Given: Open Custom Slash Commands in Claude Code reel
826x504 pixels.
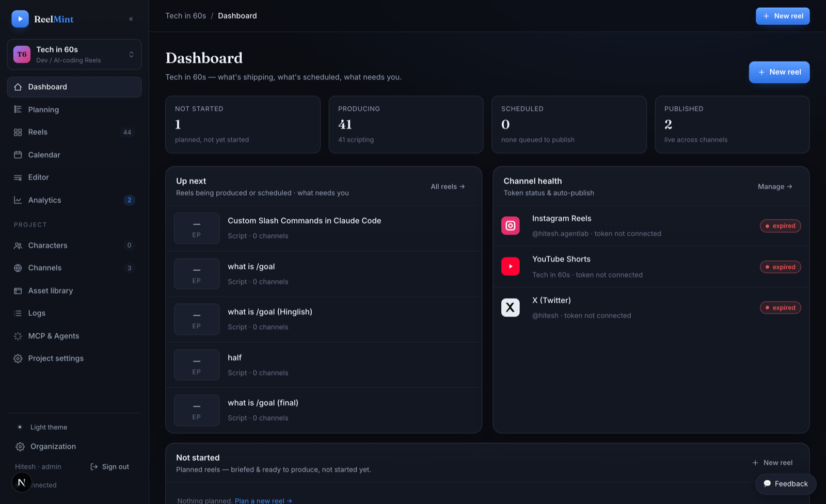Looking at the screenshot, I should pyautogui.click(x=324, y=228).
